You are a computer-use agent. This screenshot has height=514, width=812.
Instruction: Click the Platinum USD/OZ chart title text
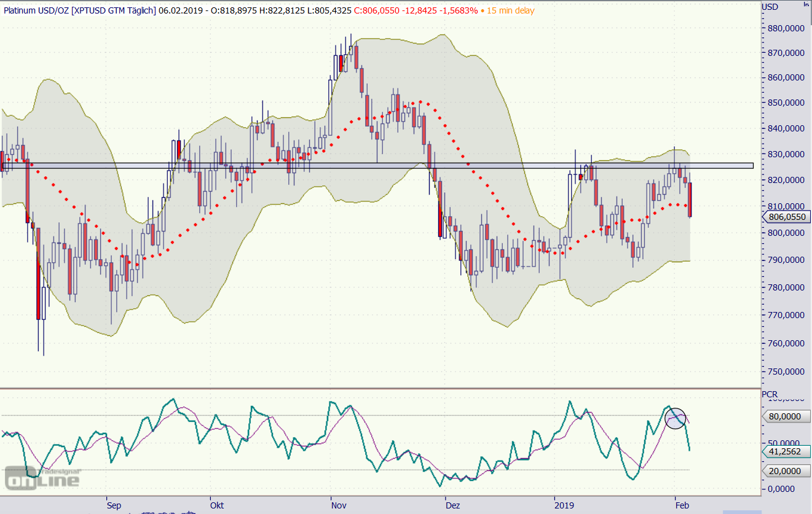[x=80, y=10]
